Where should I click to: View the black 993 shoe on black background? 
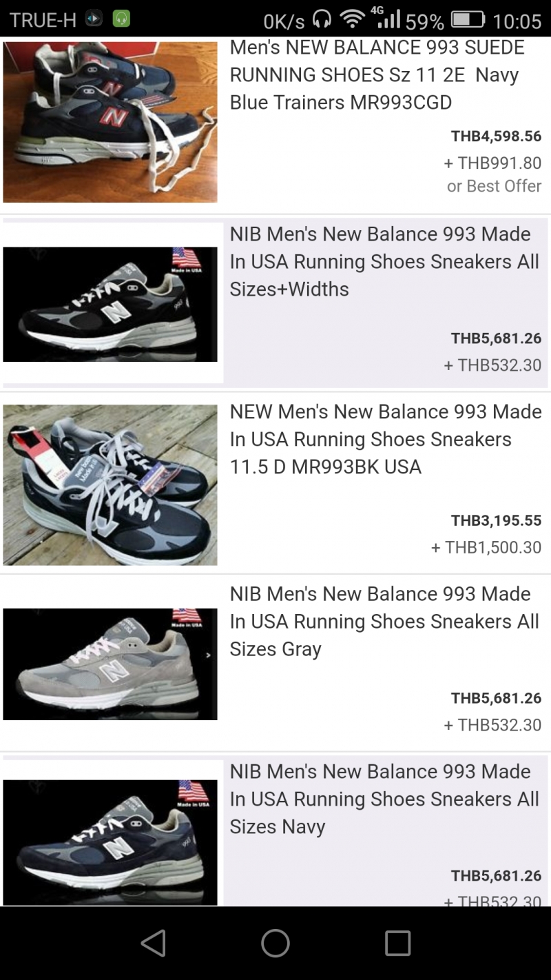(110, 304)
